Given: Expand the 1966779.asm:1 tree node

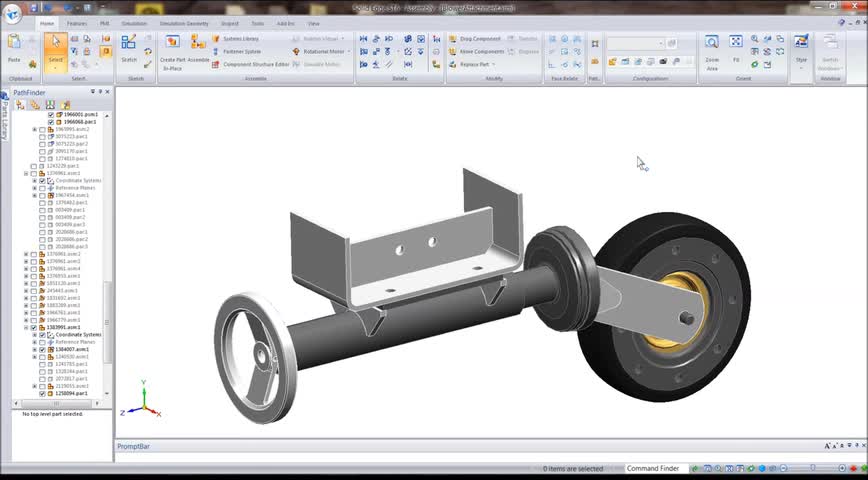Looking at the screenshot, I should tap(26, 320).
